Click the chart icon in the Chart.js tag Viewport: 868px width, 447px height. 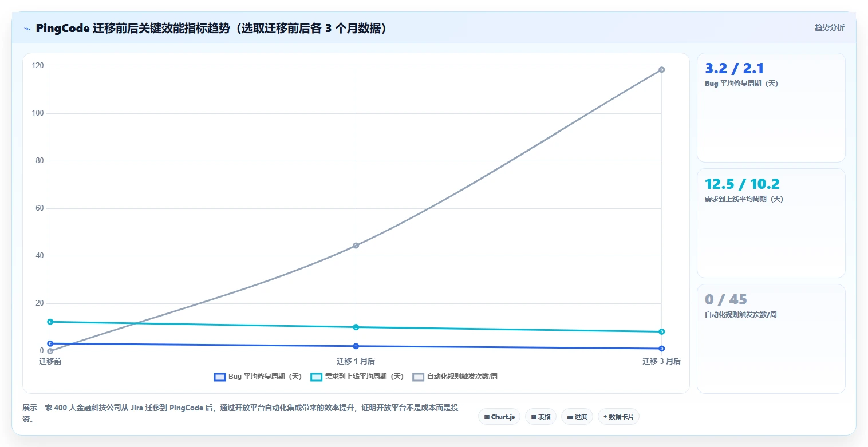click(487, 417)
